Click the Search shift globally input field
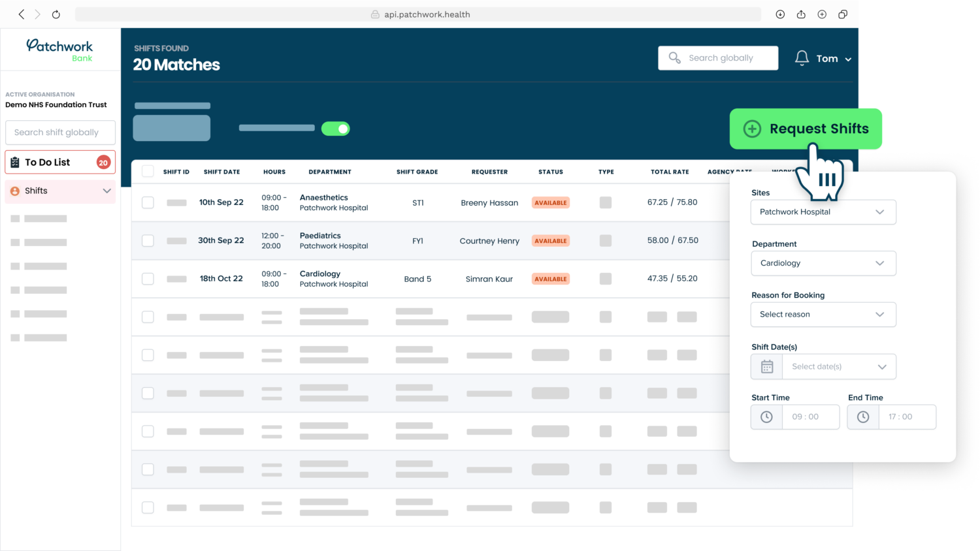 tap(60, 132)
